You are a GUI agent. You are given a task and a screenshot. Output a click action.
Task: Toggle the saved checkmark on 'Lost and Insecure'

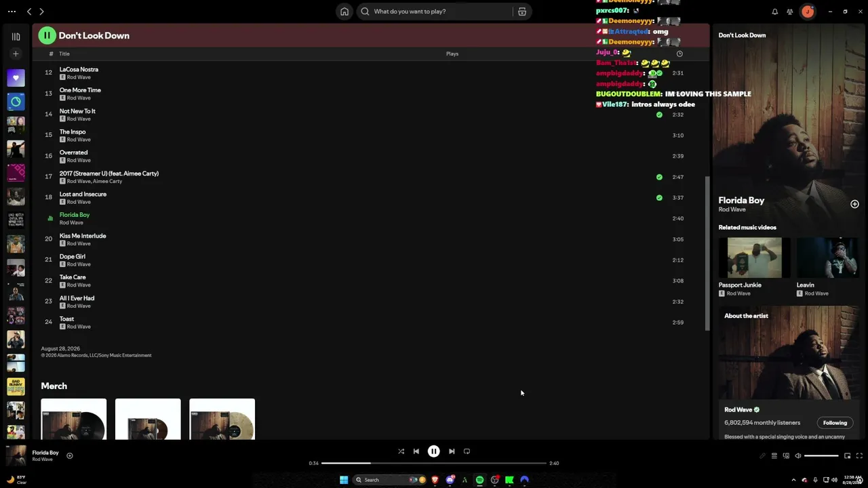659,198
